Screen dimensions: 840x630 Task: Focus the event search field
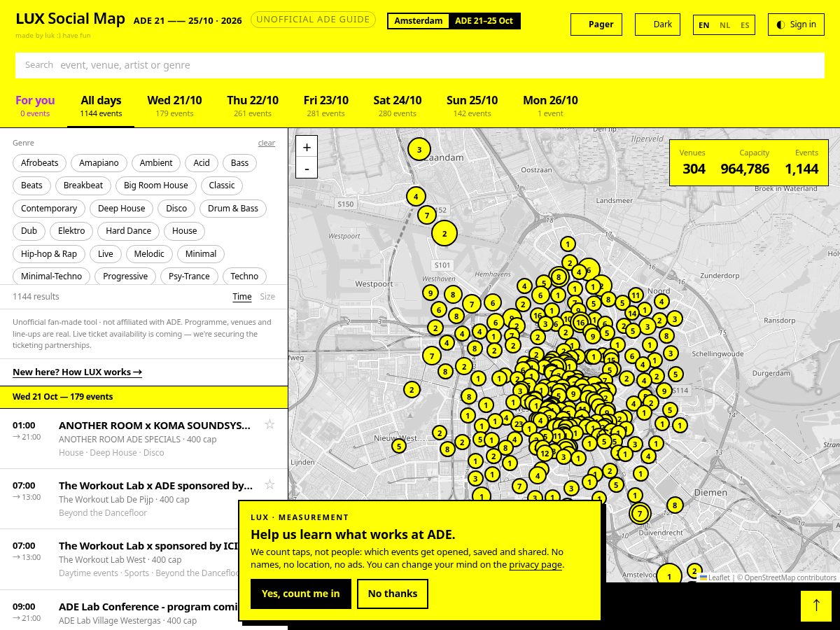[x=420, y=65]
